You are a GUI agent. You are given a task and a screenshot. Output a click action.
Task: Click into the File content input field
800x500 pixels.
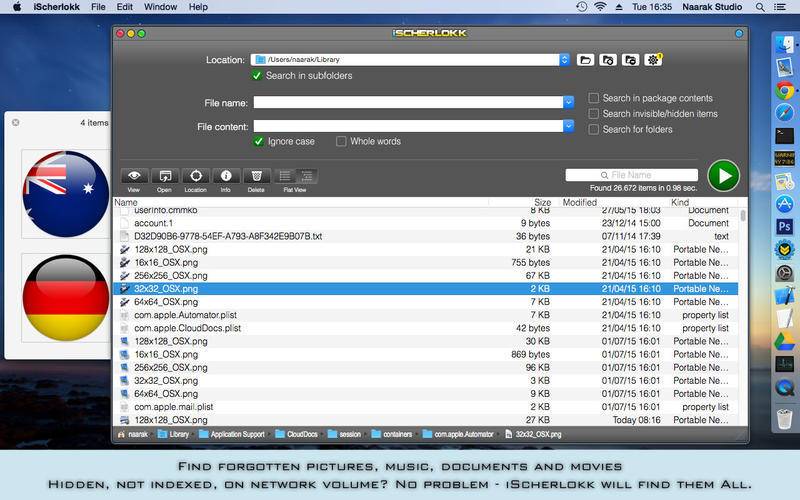coord(408,126)
